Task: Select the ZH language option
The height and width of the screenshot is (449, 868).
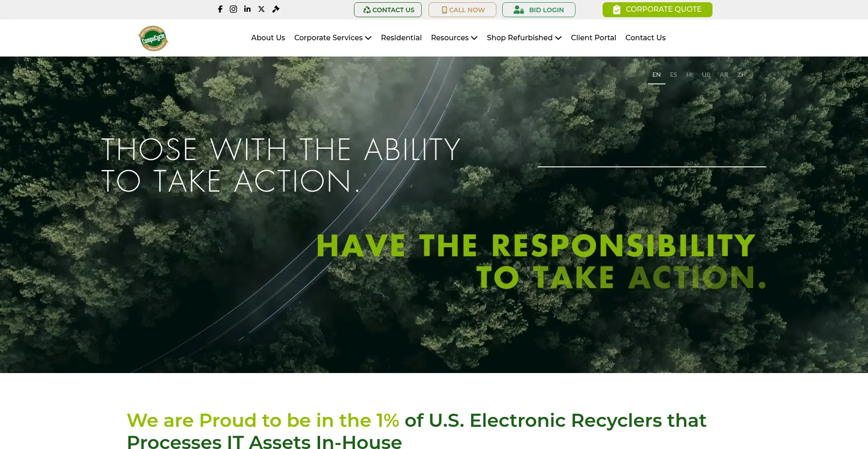Action: click(x=741, y=75)
